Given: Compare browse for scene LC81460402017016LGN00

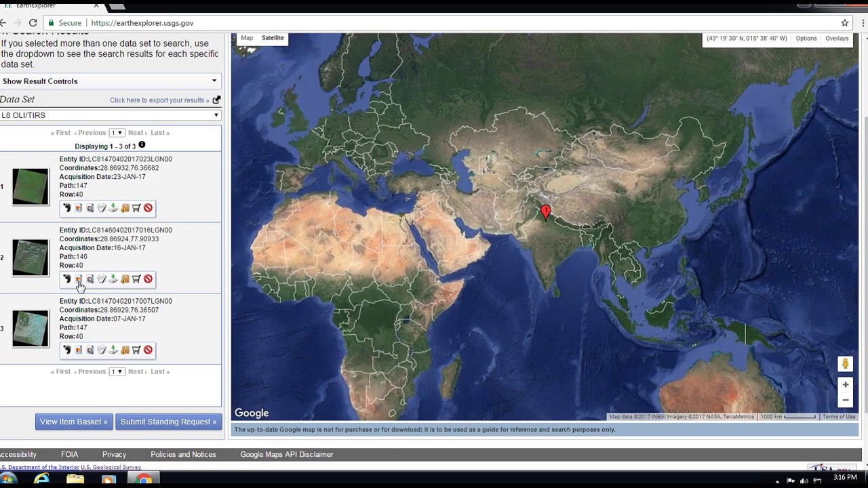Looking at the screenshot, I should 90,279.
